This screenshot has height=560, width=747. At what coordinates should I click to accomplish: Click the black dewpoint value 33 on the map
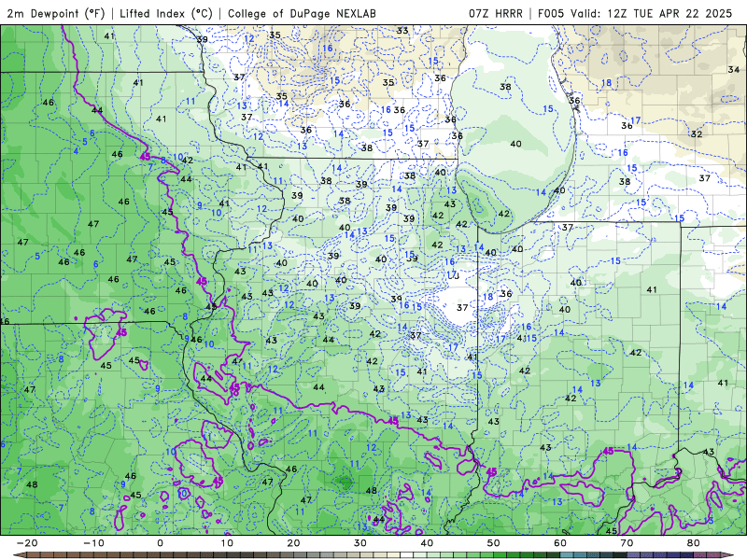402,31
